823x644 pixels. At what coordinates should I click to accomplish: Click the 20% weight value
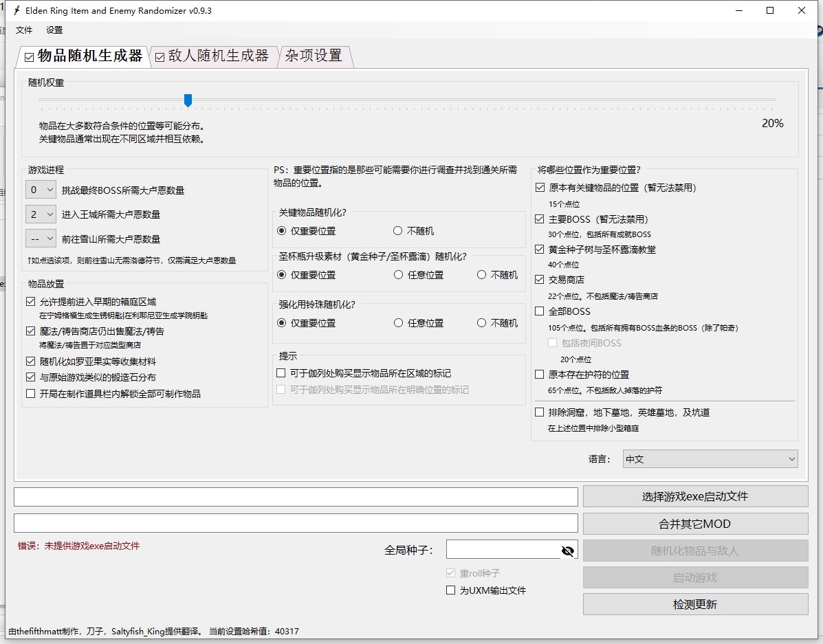[773, 123]
